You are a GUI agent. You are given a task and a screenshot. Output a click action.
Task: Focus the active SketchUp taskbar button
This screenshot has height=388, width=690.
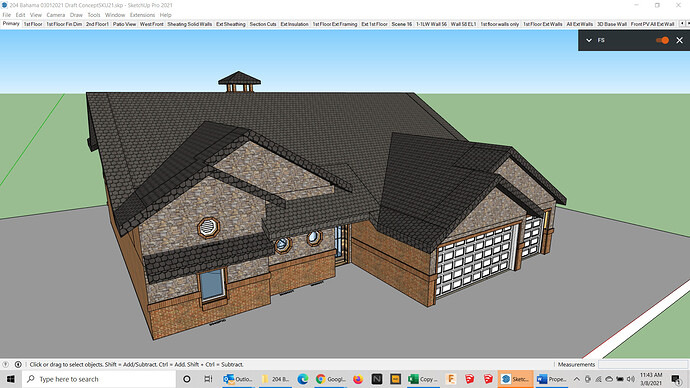(515, 379)
